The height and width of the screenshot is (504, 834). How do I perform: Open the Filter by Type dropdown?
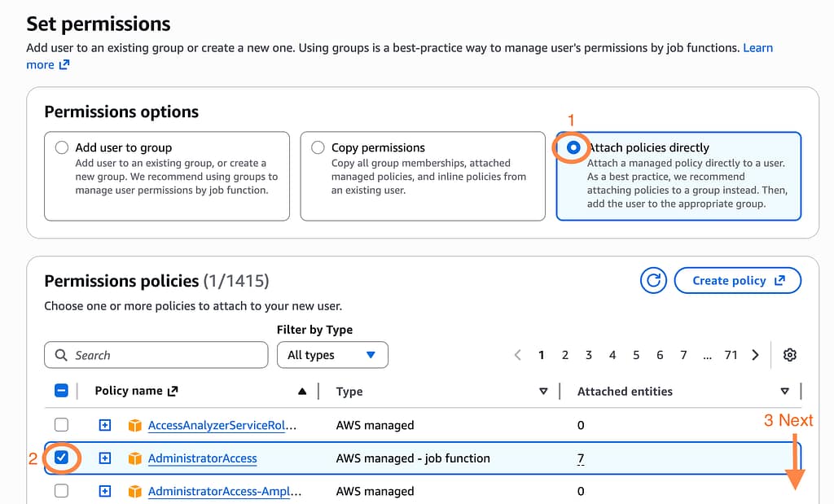coord(332,355)
